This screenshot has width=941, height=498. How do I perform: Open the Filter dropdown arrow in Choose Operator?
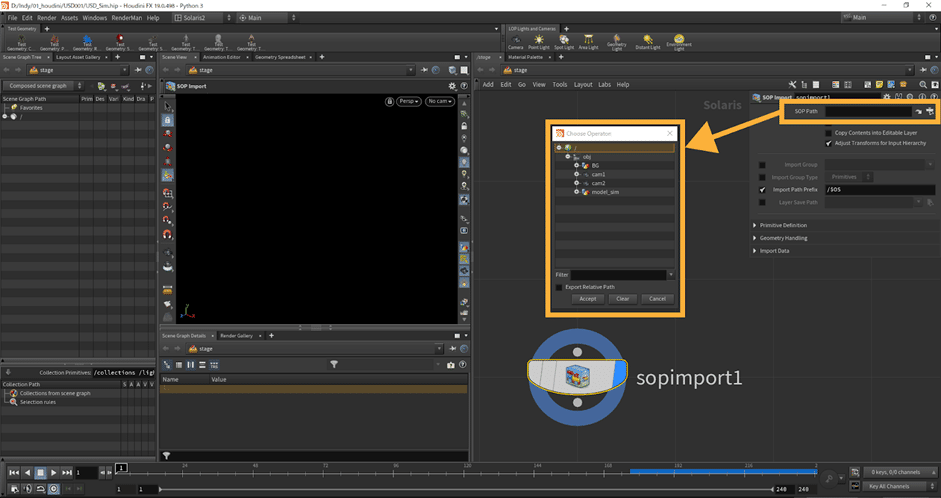pos(671,275)
